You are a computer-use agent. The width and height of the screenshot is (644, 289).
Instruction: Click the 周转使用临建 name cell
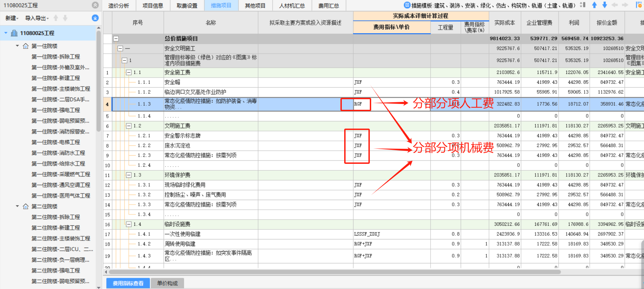211,244
